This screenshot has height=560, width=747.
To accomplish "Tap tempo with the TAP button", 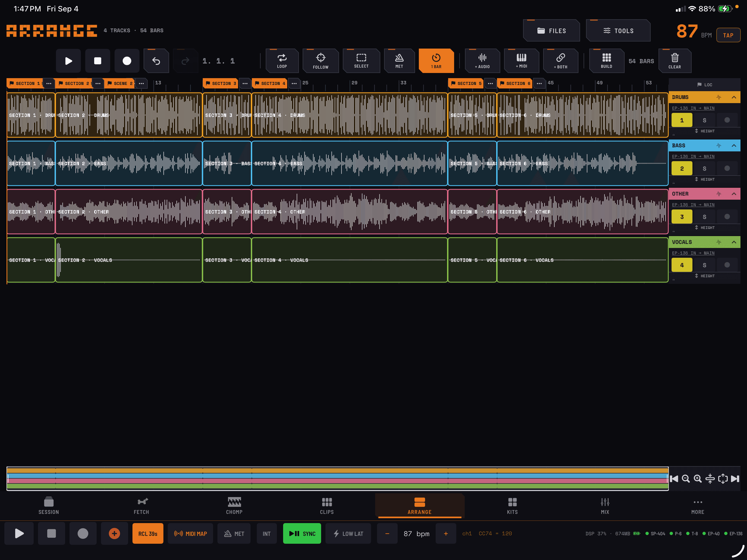I will pos(728,35).
